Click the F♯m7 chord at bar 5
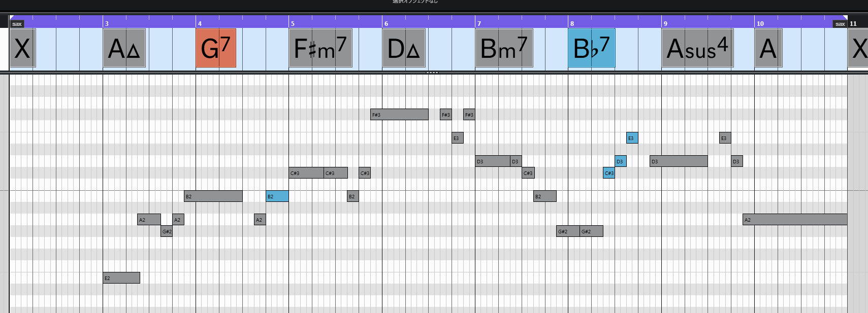This screenshot has height=313, width=868. click(320, 48)
